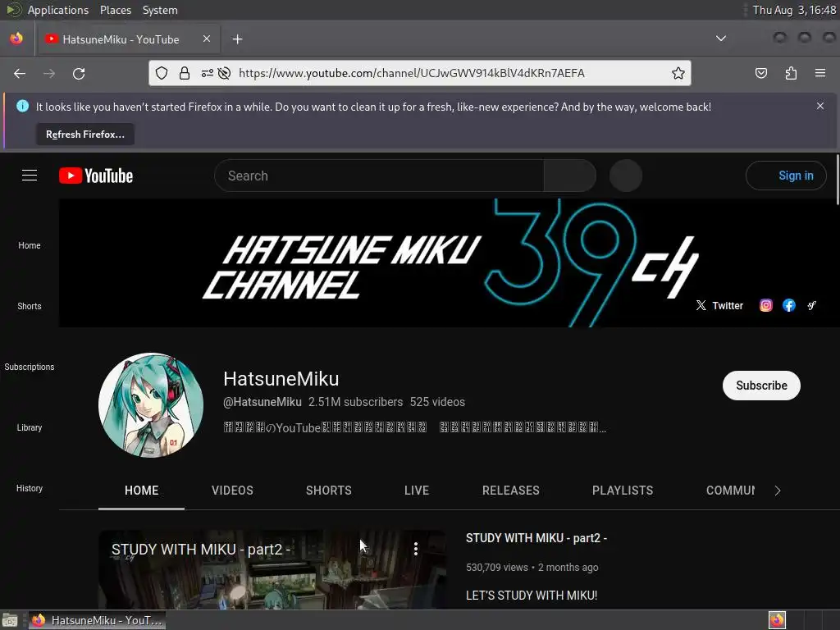Show more channel tabs with the right chevron
Viewport: 840px width, 630px height.
778,491
